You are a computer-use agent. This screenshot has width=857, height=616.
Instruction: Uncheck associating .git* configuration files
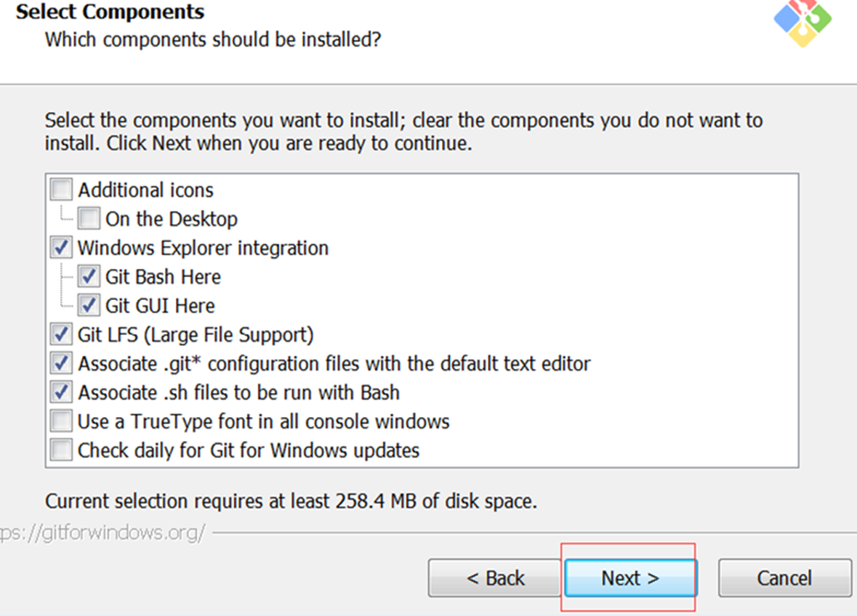(x=61, y=363)
